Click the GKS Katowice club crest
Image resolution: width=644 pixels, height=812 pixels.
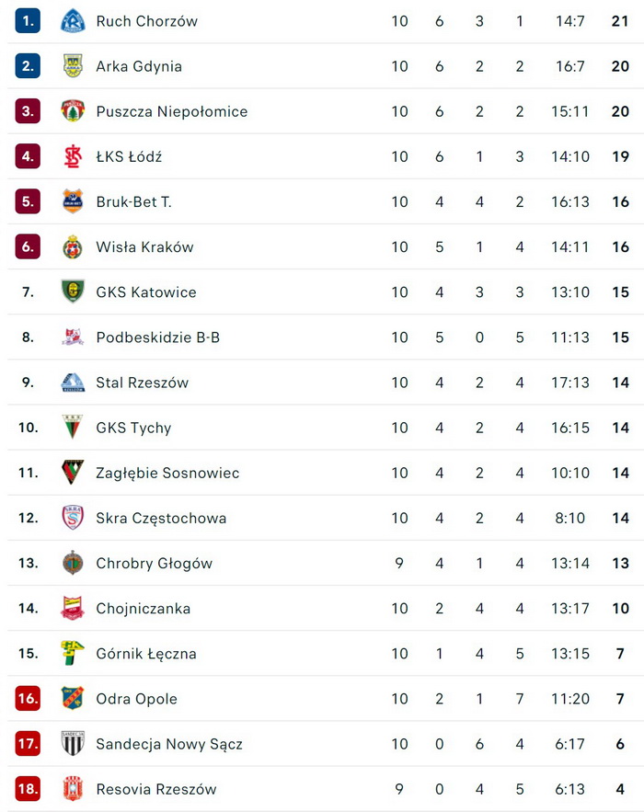coord(73,292)
